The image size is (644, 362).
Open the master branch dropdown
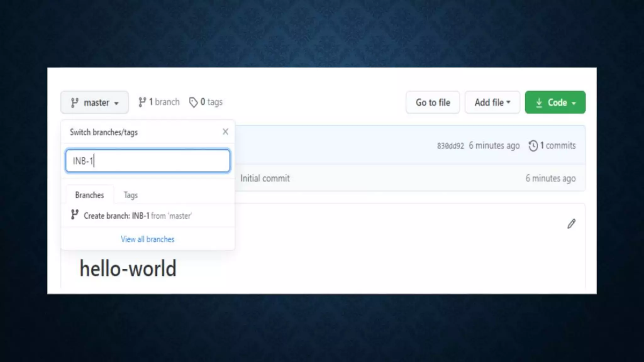[94, 102]
